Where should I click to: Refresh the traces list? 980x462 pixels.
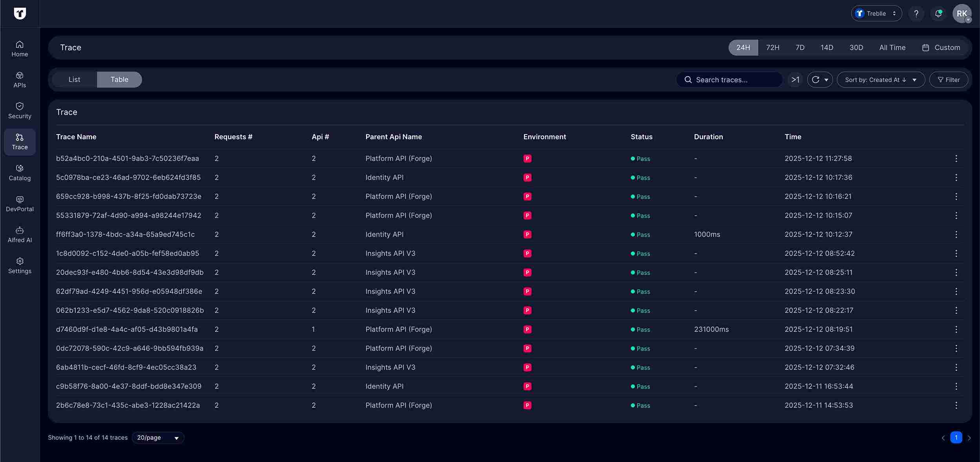(816, 80)
